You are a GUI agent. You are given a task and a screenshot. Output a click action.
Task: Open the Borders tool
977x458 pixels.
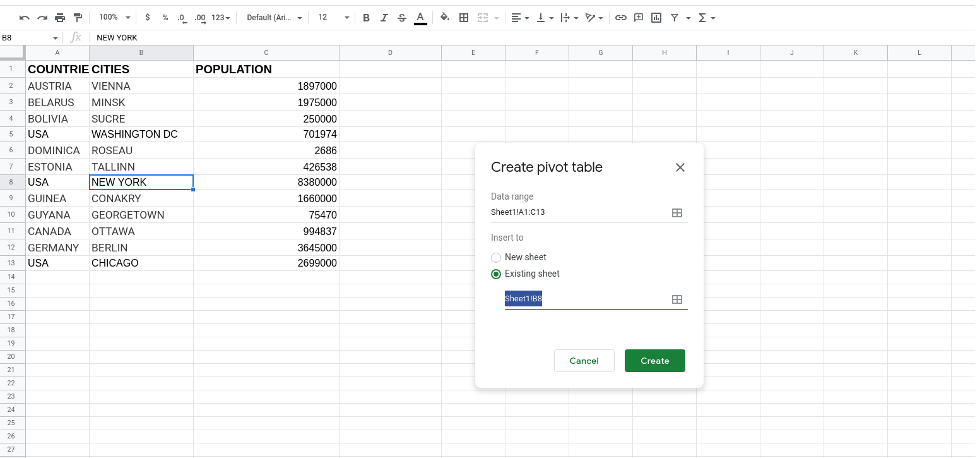(x=464, y=18)
